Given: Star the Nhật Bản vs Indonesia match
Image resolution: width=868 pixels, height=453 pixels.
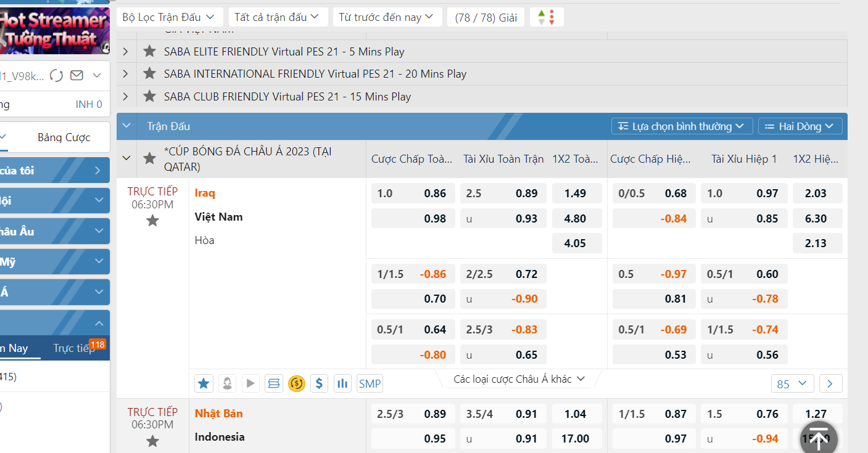Looking at the screenshot, I should (x=152, y=441).
